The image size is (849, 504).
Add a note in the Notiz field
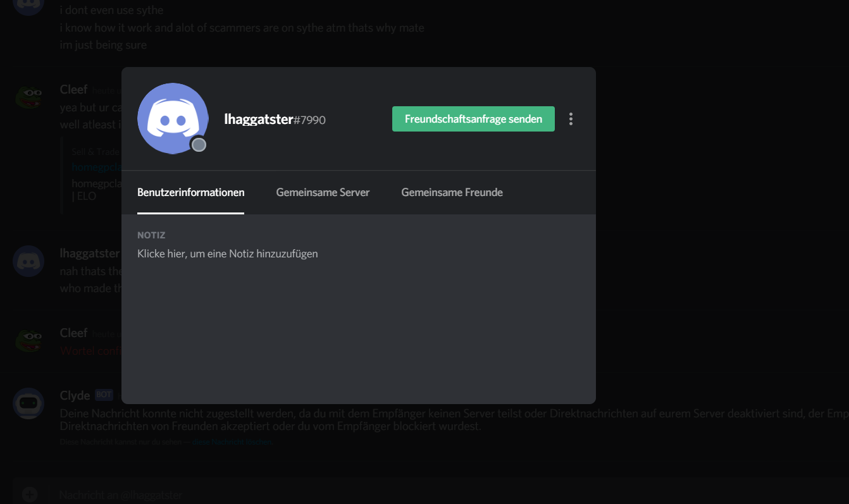pos(228,254)
